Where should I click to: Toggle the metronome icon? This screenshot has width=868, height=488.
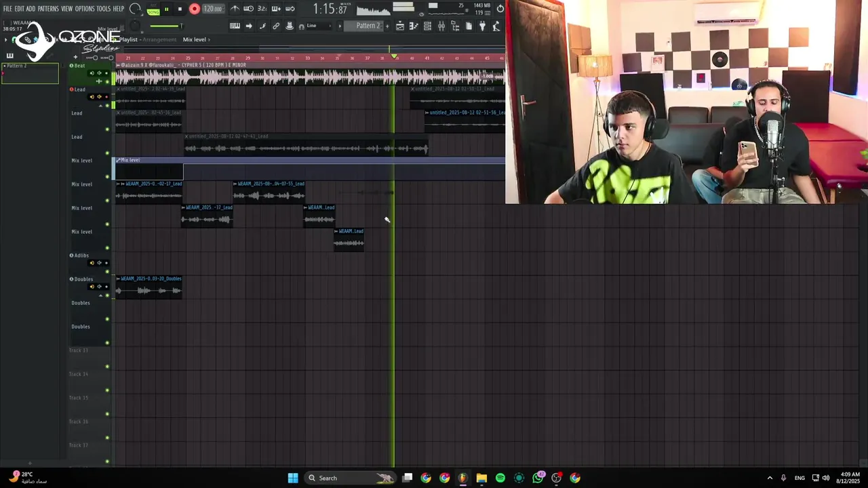pos(235,9)
